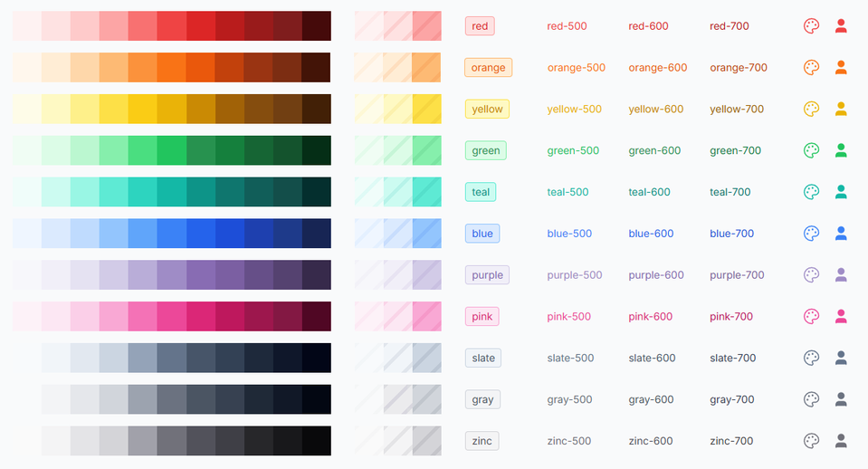868x469 pixels.
Task: Click the blue user icon
Action: pyautogui.click(x=841, y=234)
